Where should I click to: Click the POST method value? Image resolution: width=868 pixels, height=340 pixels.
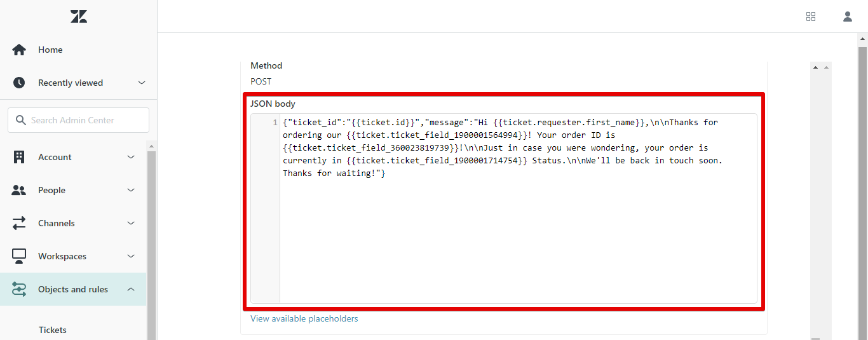(261, 81)
